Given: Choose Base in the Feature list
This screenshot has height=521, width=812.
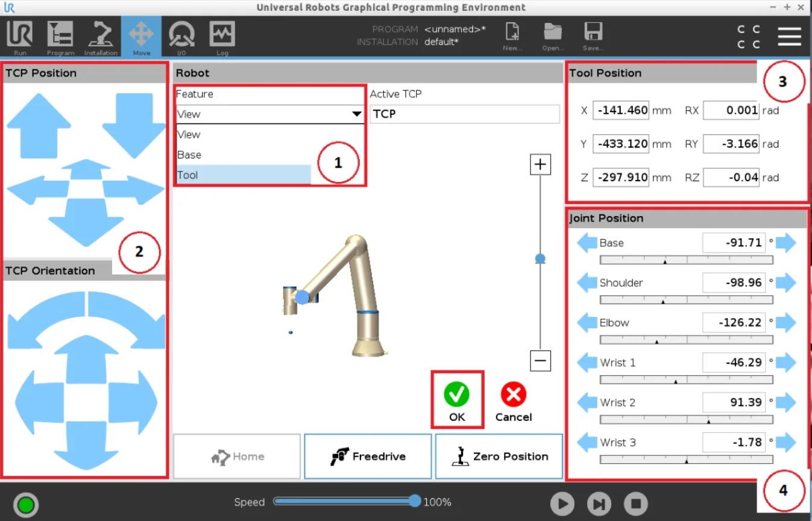Looking at the screenshot, I should (x=243, y=155).
